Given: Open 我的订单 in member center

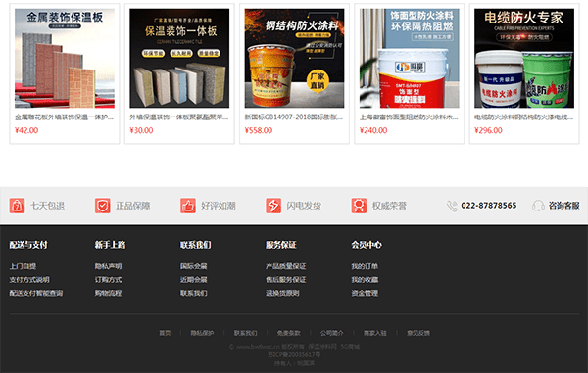Looking at the screenshot, I should [365, 266].
